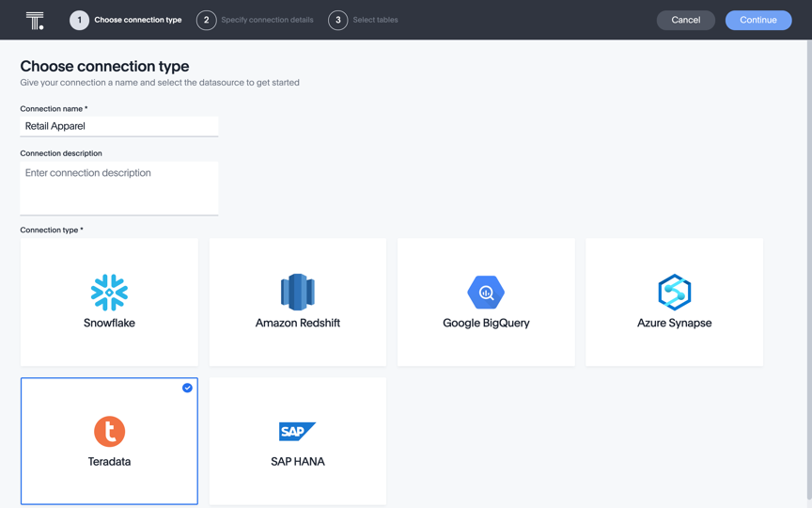Click the SAP HANA label text
812x508 pixels.
pyautogui.click(x=298, y=461)
